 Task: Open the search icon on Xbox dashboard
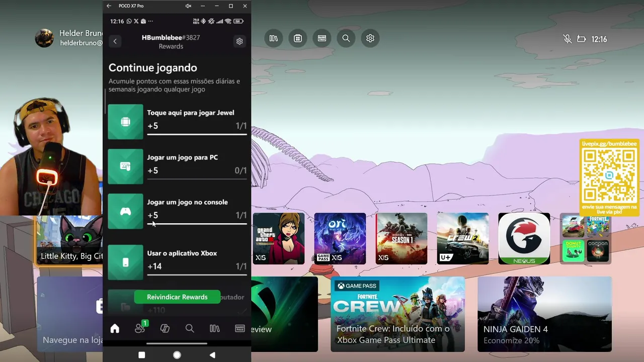click(x=346, y=38)
